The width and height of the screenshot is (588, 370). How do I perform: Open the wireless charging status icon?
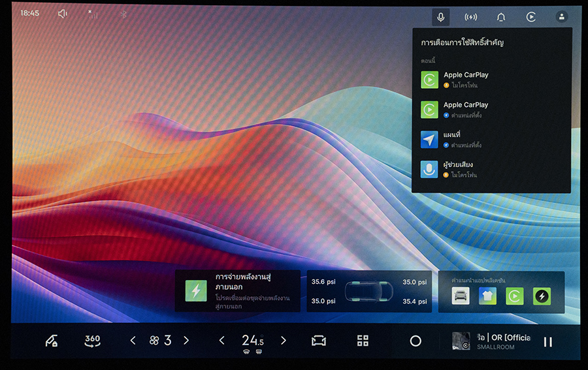[x=470, y=17]
